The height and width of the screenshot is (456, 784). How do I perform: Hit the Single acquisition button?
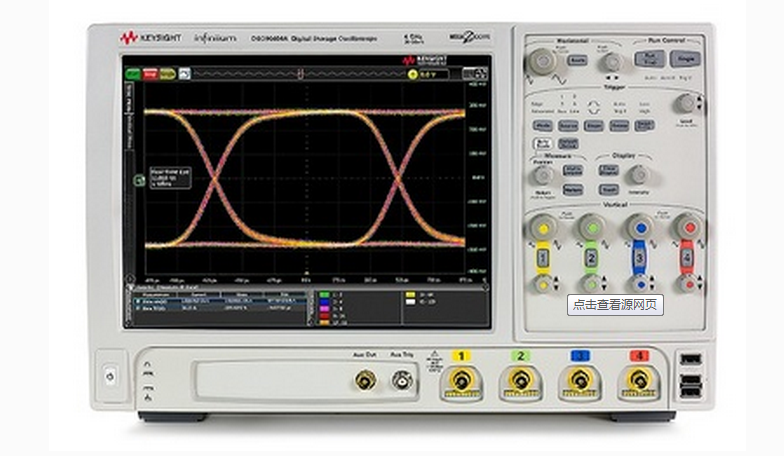pyautogui.click(x=685, y=60)
